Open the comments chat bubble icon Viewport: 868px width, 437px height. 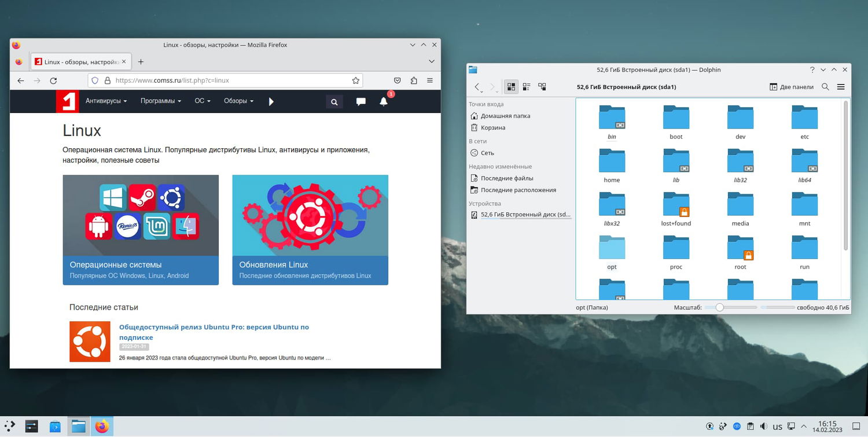361,102
